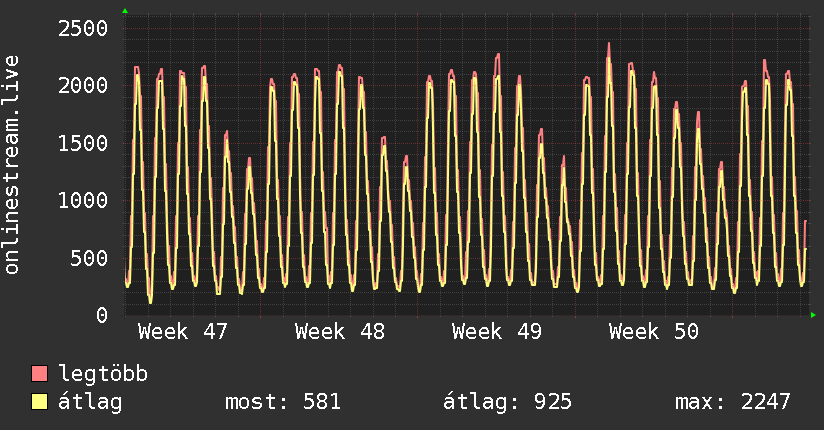Select the 1000 y-axis tick label

click(80, 200)
